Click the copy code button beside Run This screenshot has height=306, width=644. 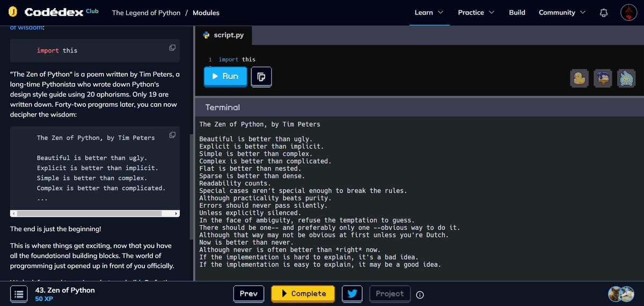(261, 77)
